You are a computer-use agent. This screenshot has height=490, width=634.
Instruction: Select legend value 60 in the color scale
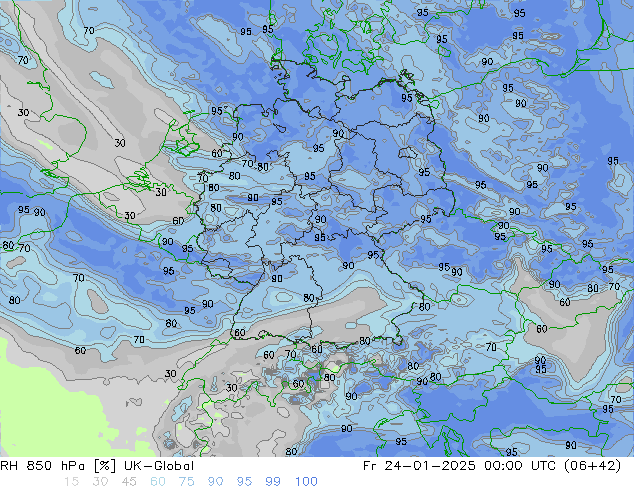click(x=158, y=482)
